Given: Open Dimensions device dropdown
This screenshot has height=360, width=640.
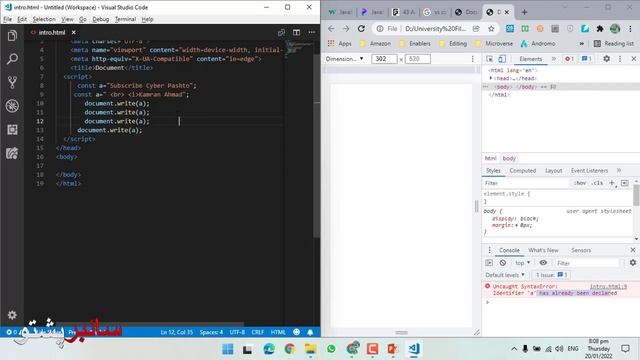Looking at the screenshot, I should point(344,59).
